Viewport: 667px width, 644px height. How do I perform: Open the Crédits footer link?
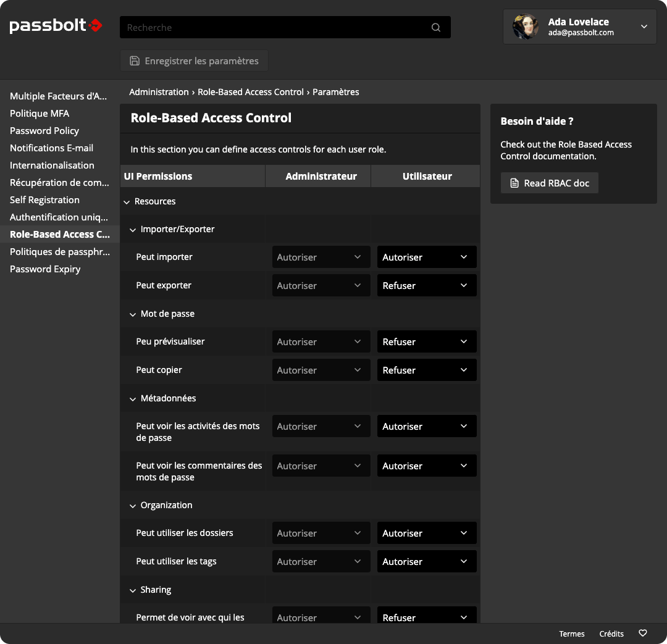pyautogui.click(x=611, y=634)
